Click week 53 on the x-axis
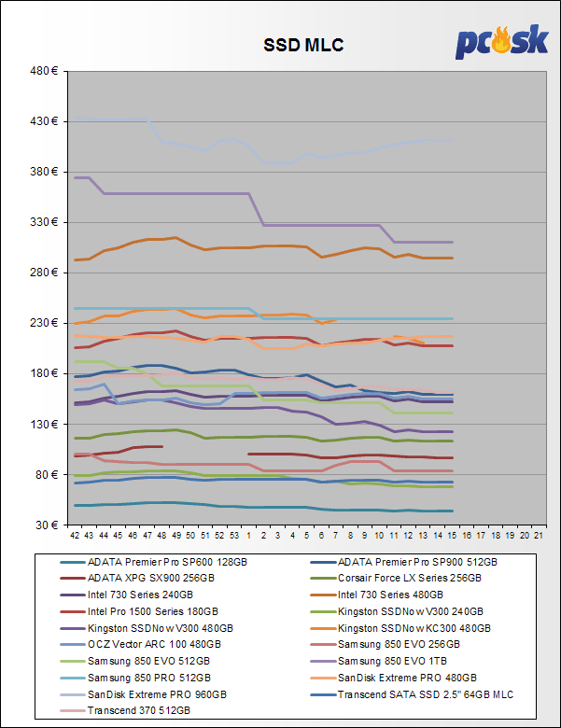 click(234, 536)
